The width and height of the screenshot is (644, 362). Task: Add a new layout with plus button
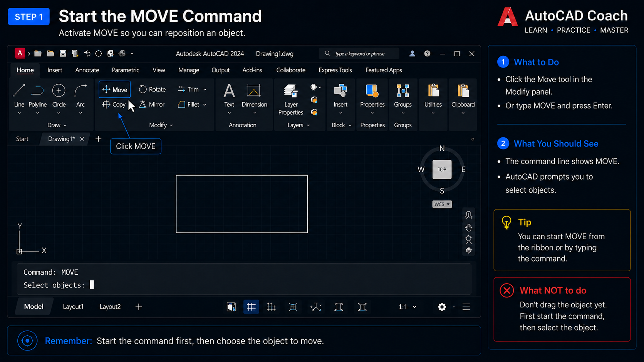click(139, 307)
